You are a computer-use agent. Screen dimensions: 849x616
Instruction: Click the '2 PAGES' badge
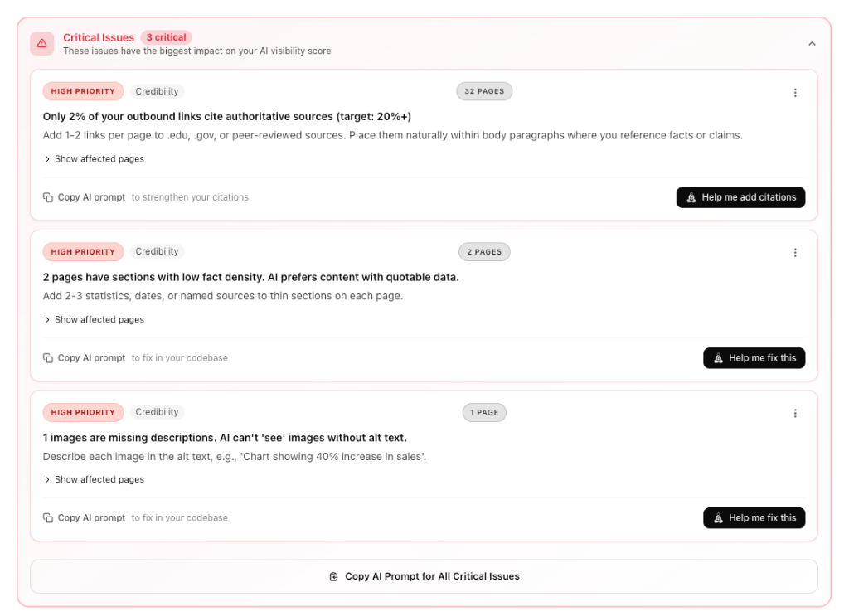tap(484, 252)
